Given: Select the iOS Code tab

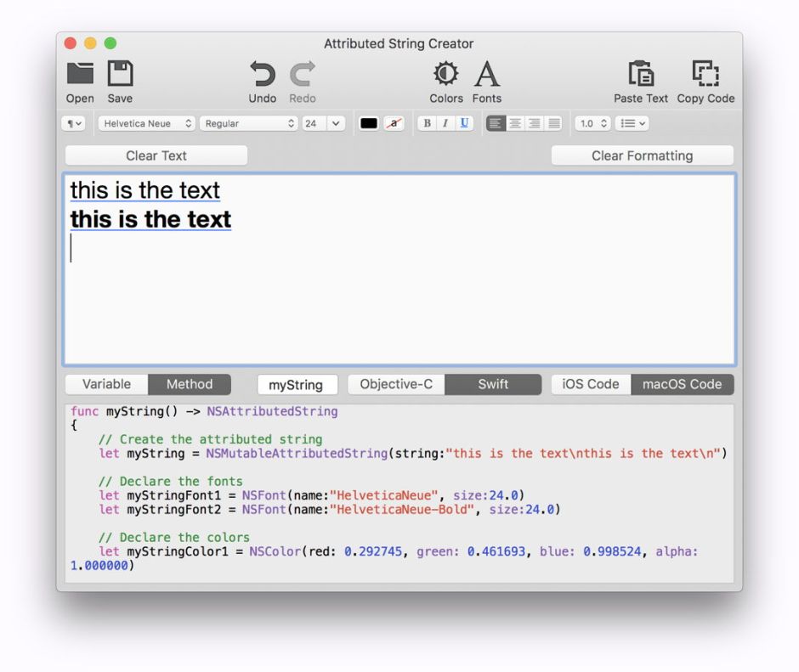Looking at the screenshot, I should pyautogui.click(x=591, y=384).
